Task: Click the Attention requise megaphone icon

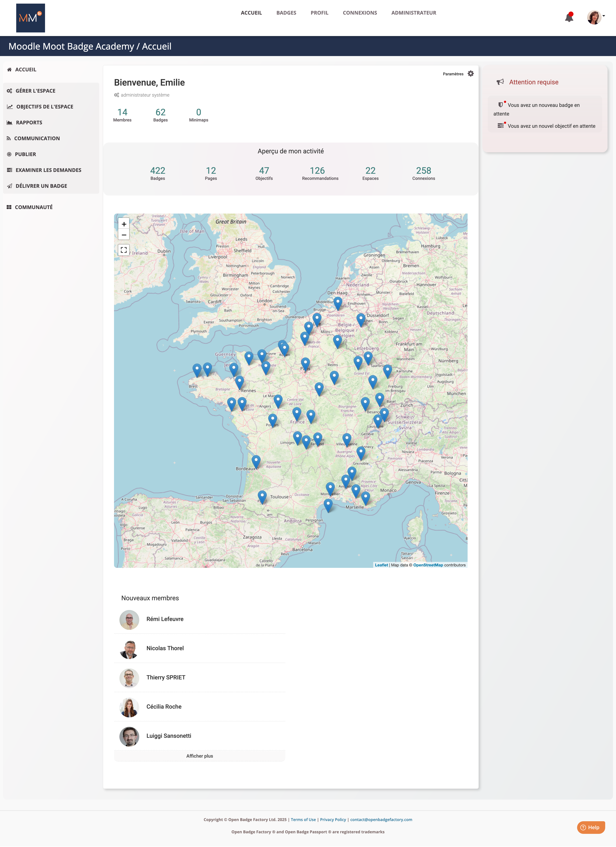Action: point(500,82)
